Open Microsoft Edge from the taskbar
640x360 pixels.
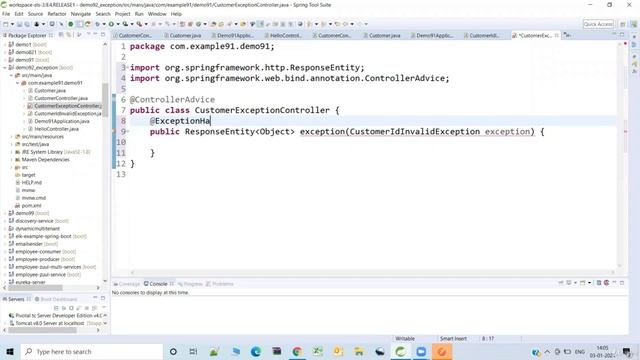(256, 351)
